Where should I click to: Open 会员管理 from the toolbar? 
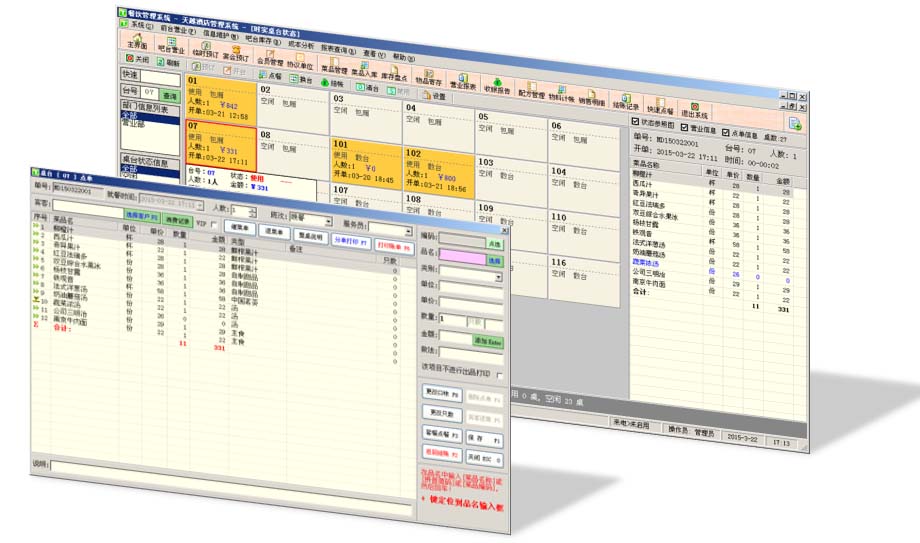point(269,58)
